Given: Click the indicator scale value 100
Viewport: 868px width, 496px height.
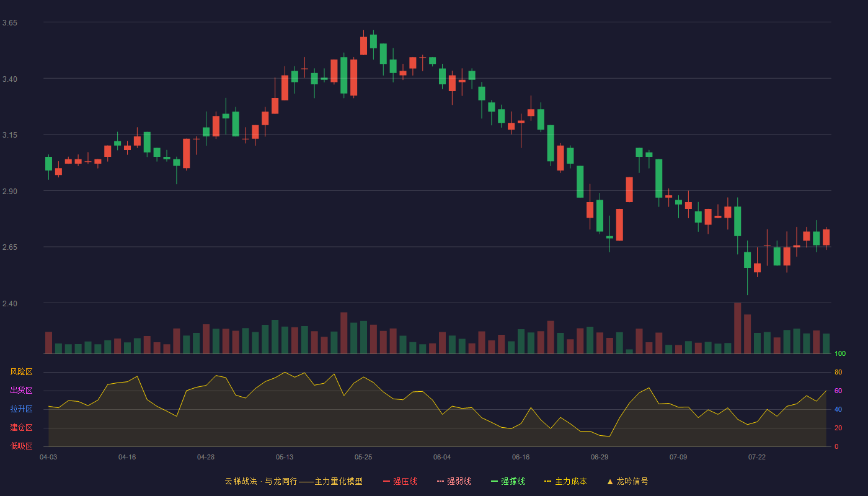Looking at the screenshot, I should pos(840,354).
